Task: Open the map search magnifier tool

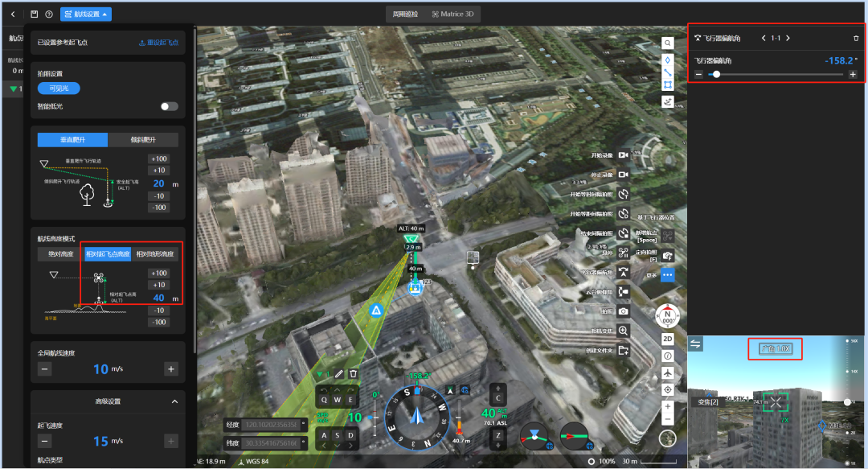Action: [668, 43]
